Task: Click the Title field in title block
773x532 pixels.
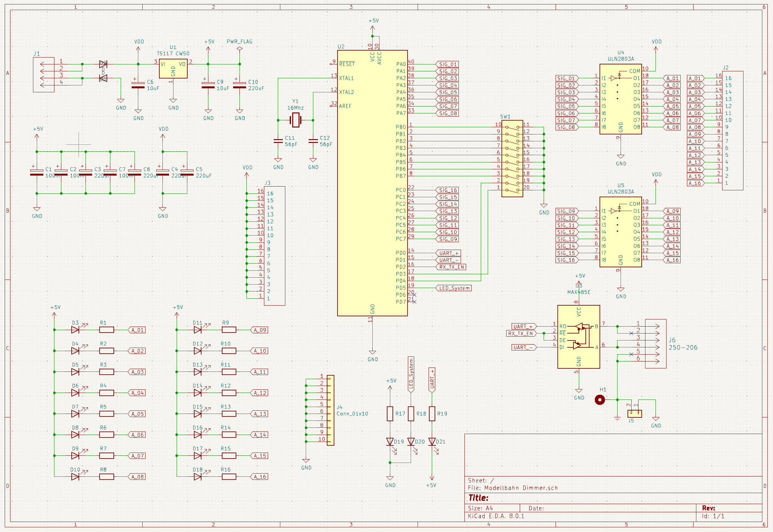Action: point(478,498)
